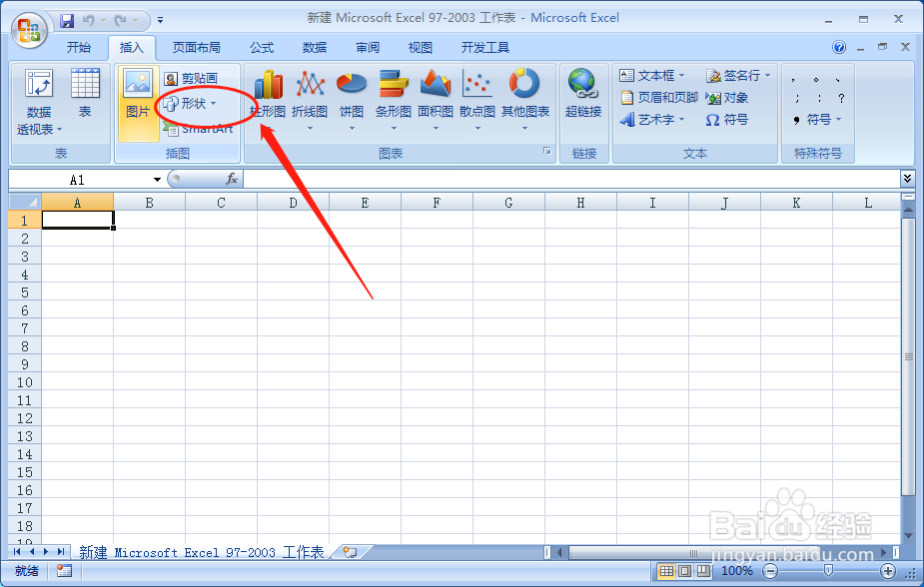Insert a scatter chart (散点图)
The height and width of the screenshot is (587, 924).
click(477, 100)
